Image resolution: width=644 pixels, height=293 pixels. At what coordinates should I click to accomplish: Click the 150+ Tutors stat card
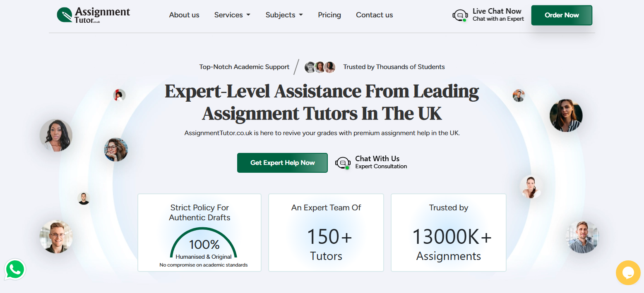click(x=326, y=233)
